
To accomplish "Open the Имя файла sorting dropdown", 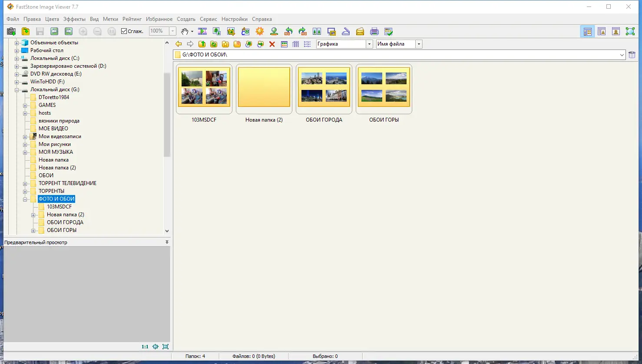I will [418, 43].
